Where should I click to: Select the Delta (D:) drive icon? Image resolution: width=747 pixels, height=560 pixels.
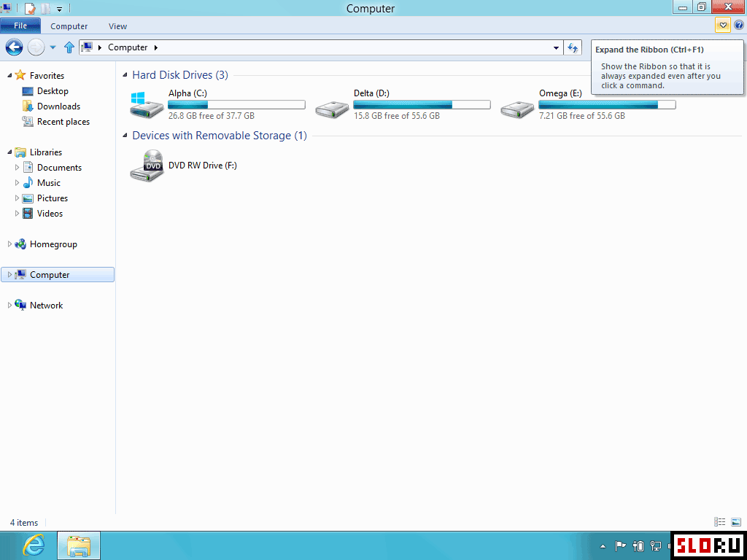332,109
